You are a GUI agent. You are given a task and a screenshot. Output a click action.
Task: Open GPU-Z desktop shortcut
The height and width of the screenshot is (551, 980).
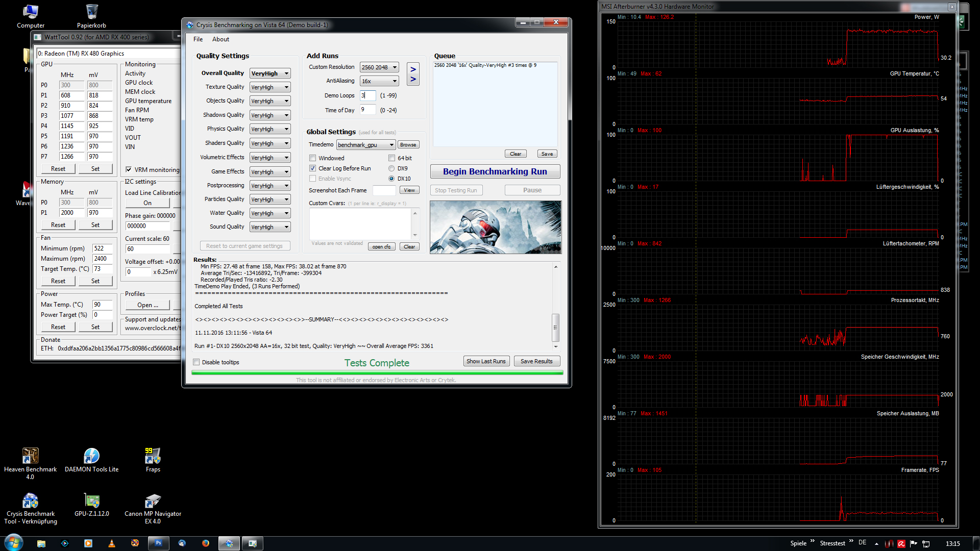click(x=91, y=501)
